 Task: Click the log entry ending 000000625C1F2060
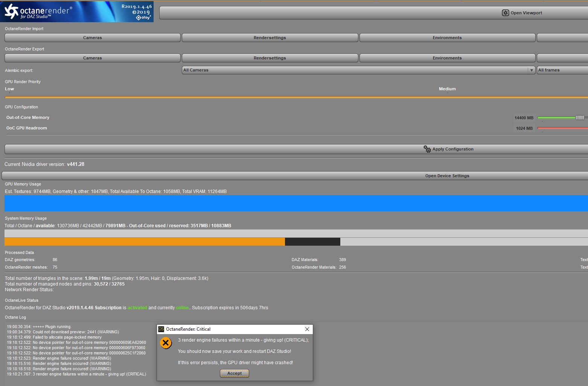(76, 353)
